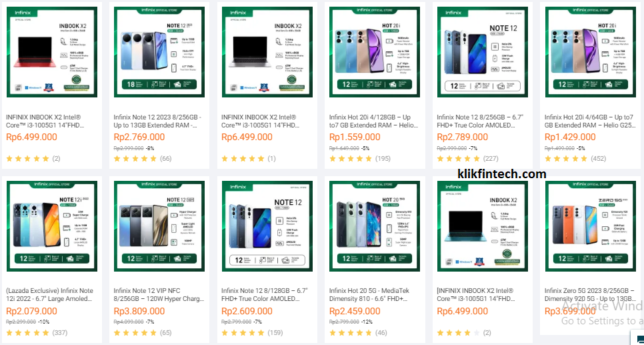
Task: Click the Rp3.809.000 price
Action: (139, 311)
